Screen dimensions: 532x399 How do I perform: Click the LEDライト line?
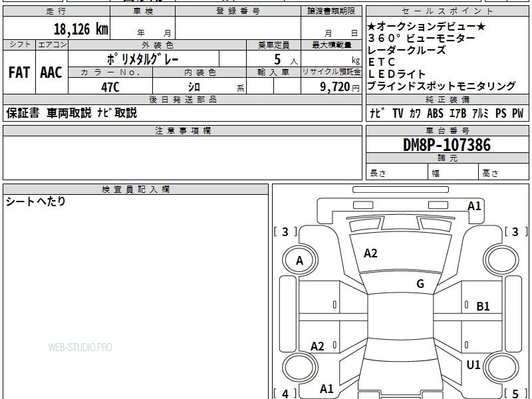click(x=396, y=74)
